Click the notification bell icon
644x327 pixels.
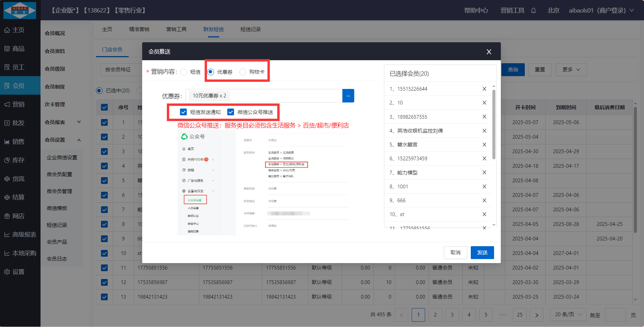[x=533, y=10]
